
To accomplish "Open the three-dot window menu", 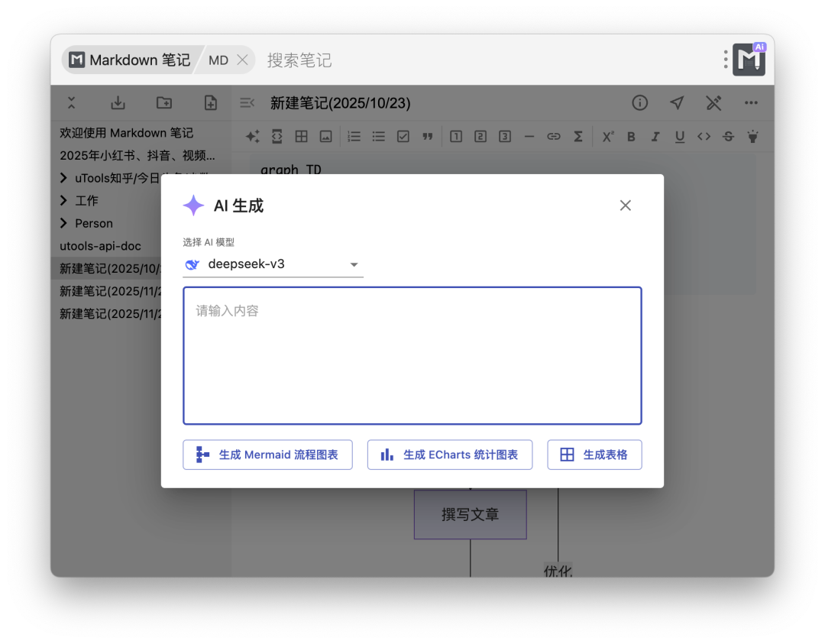I will [x=726, y=60].
